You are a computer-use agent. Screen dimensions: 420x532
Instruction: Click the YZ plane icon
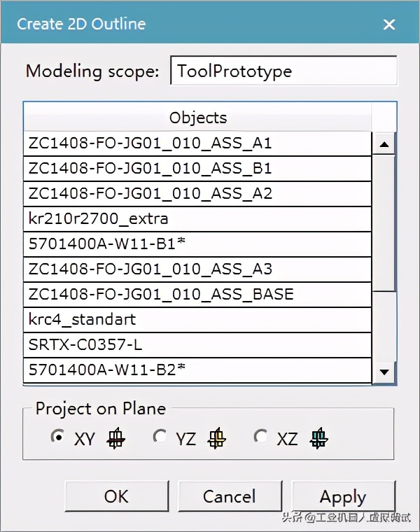click(x=218, y=438)
